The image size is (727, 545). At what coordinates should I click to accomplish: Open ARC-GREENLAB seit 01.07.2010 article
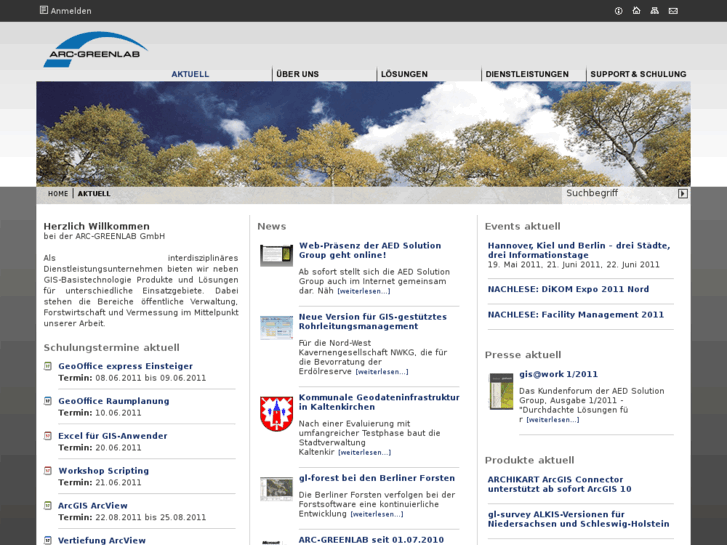pyautogui.click(x=371, y=539)
